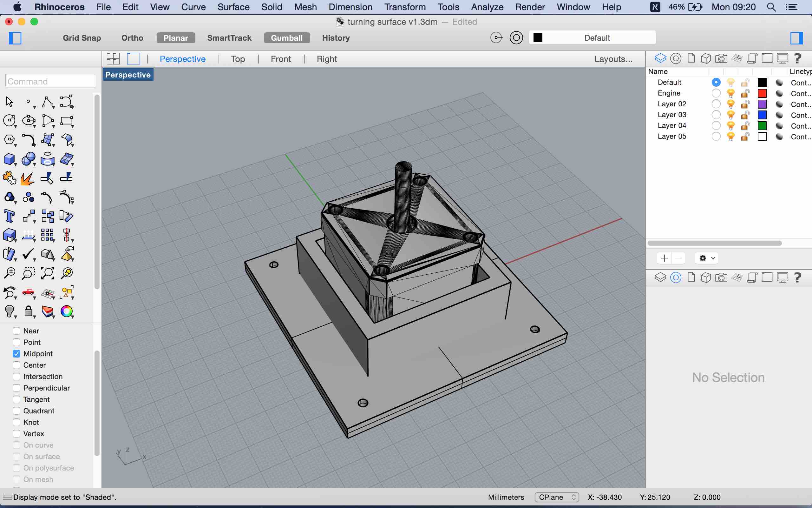Screen dimensions: 812x508
Task: Toggle the left sidebar panel button
Action: (15, 38)
